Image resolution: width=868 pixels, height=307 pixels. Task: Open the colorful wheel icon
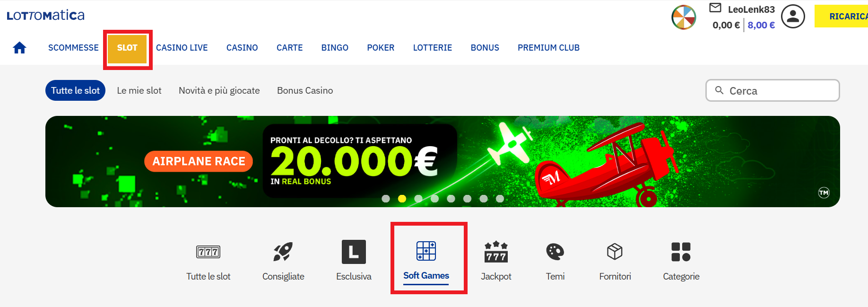tap(684, 17)
